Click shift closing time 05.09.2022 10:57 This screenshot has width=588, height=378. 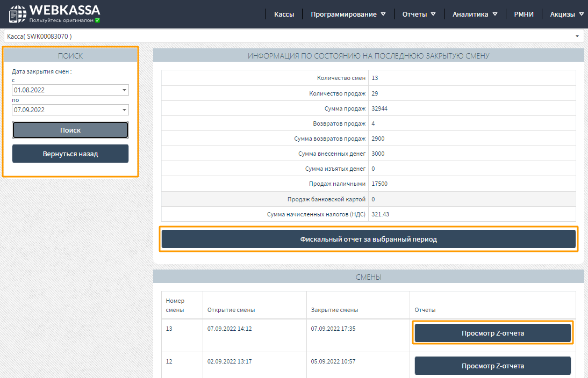coord(333,361)
